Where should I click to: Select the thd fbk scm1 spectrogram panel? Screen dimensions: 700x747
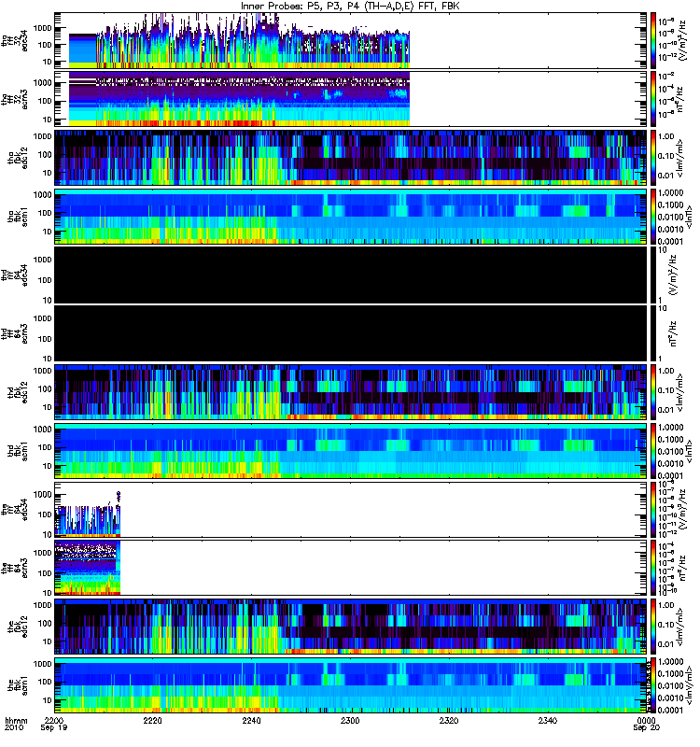pyautogui.click(x=350, y=451)
